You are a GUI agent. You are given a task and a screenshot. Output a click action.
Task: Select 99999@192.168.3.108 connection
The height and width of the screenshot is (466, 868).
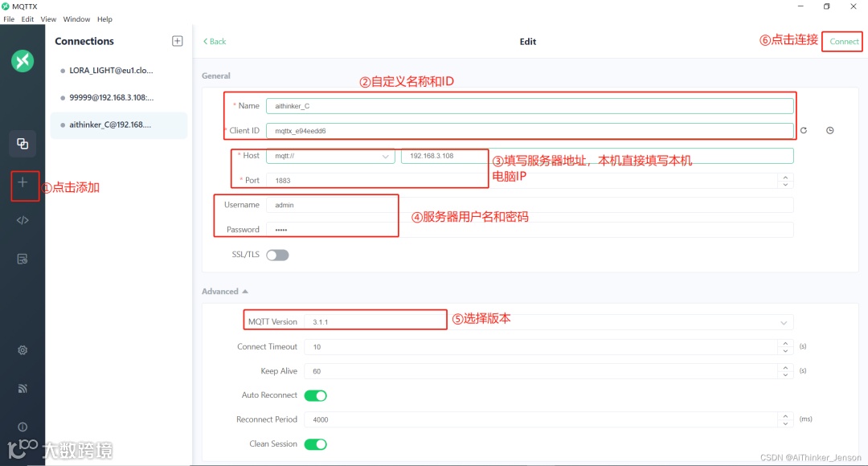click(x=118, y=97)
